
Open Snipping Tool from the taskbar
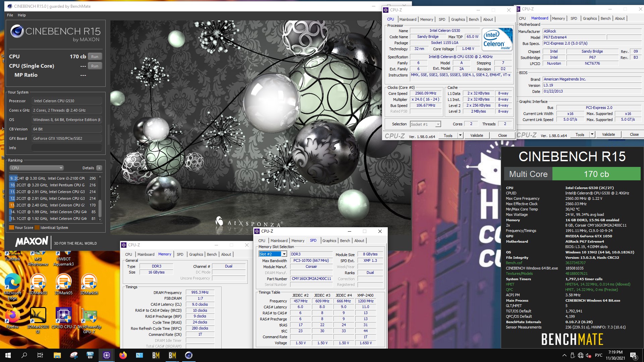point(74,355)
